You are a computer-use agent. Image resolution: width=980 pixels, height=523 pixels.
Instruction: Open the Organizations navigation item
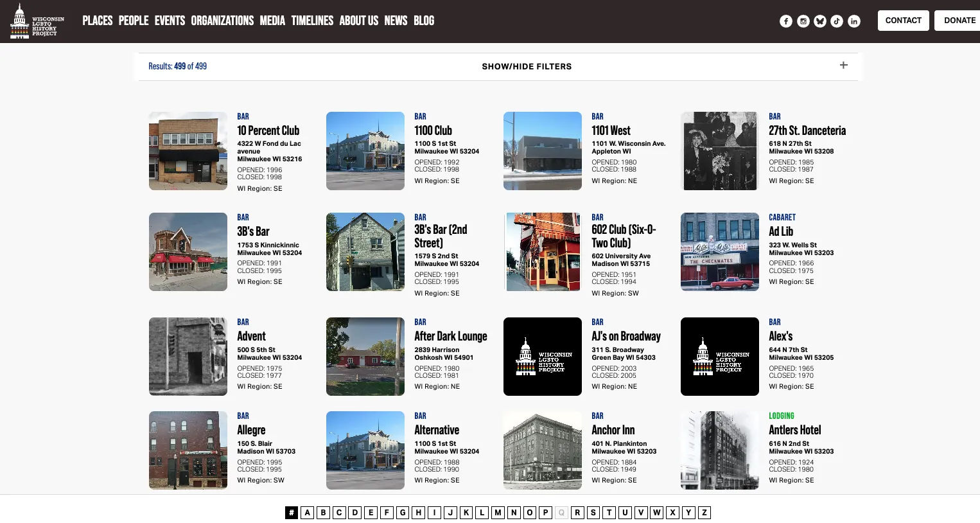222,21
